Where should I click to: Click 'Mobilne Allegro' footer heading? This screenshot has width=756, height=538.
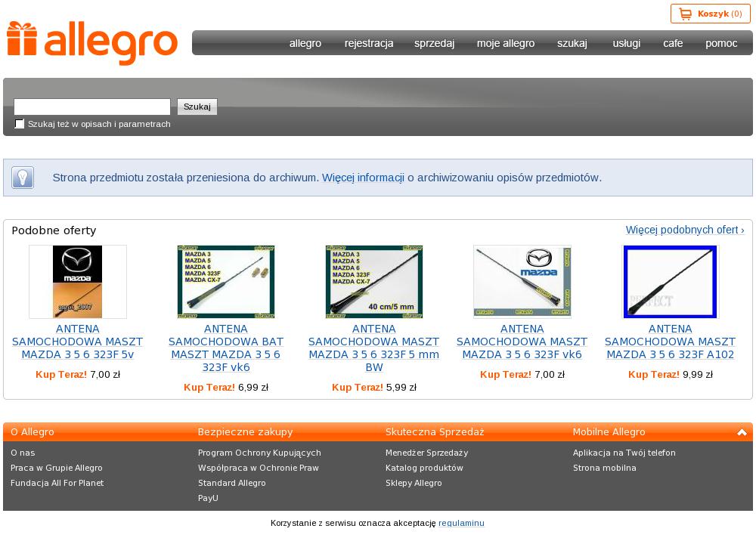pos(609,432)
